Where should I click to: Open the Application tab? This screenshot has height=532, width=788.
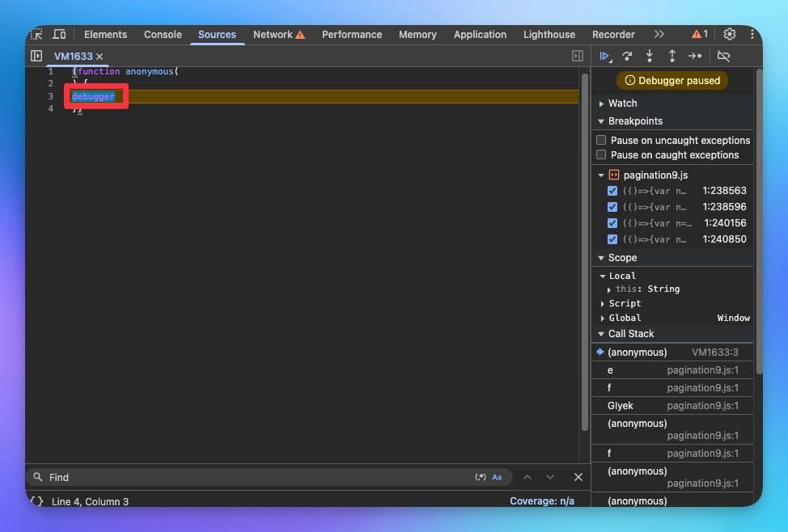pos(480,34)
